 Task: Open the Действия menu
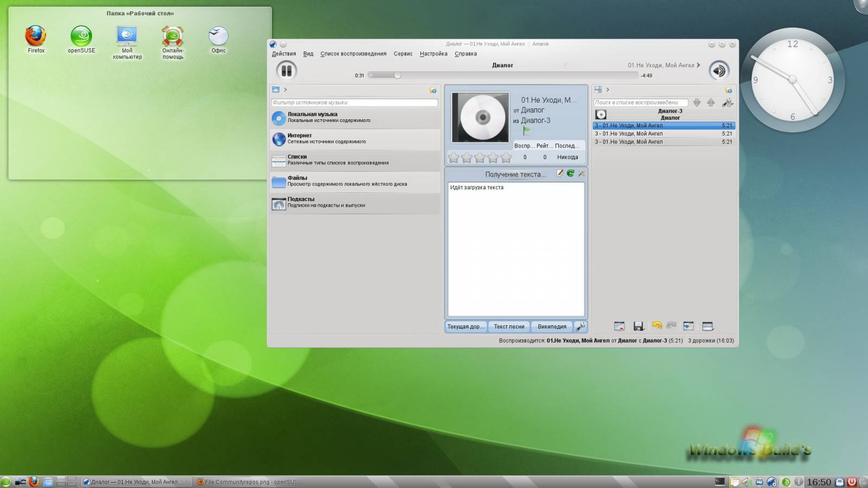(284, 54)
